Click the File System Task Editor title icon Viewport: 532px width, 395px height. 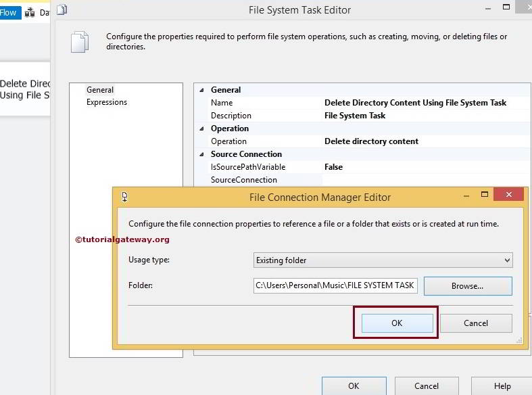[x=63, y=10]
